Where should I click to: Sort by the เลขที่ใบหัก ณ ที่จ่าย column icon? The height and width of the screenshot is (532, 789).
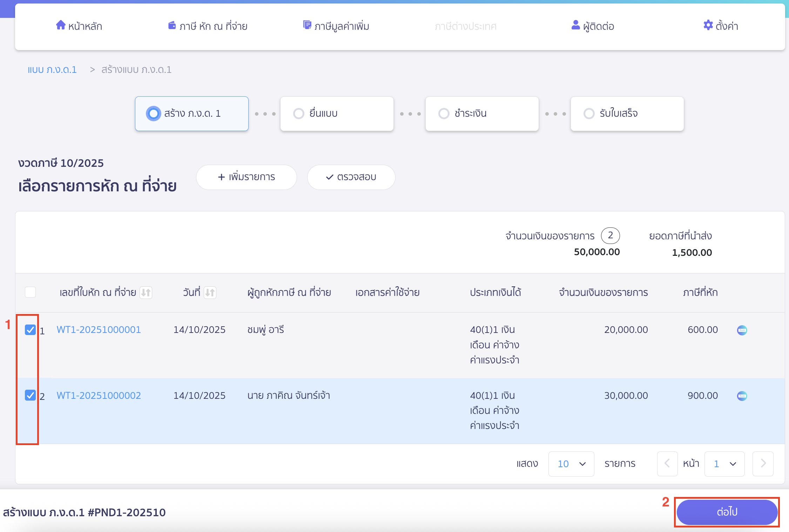point(146,292)
